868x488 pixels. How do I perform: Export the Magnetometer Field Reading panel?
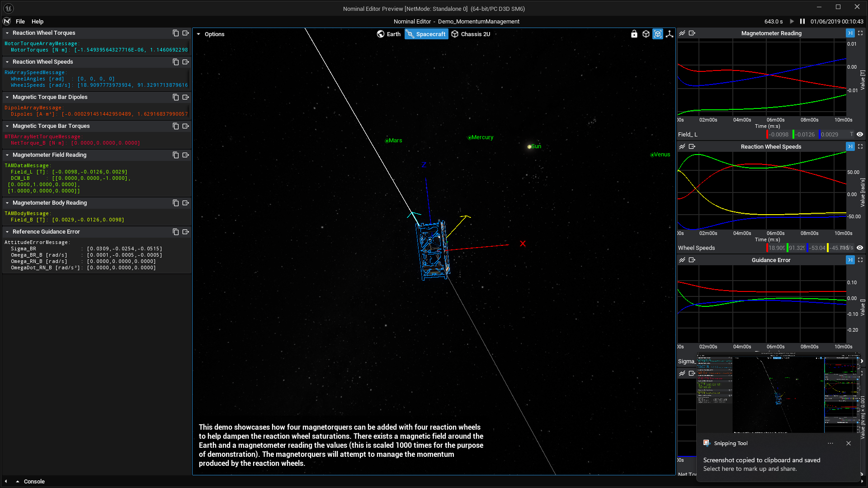[185, 155]
